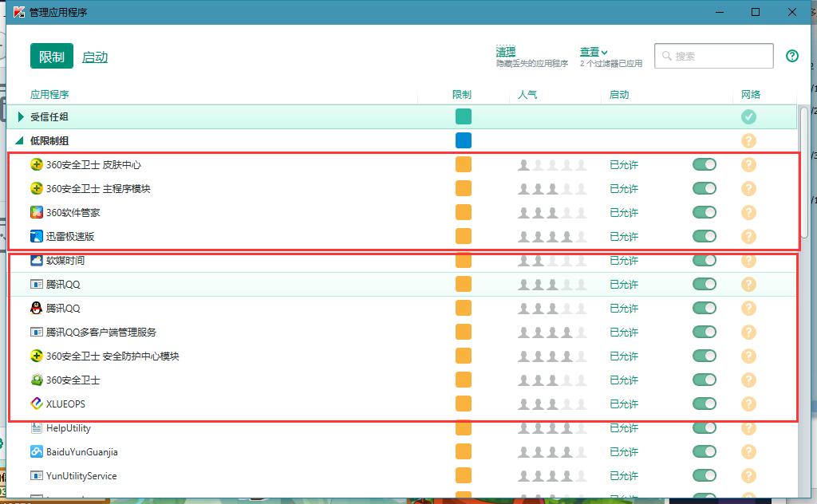Sort by the 限制 column header
The image size is (817, 504).
462,94
